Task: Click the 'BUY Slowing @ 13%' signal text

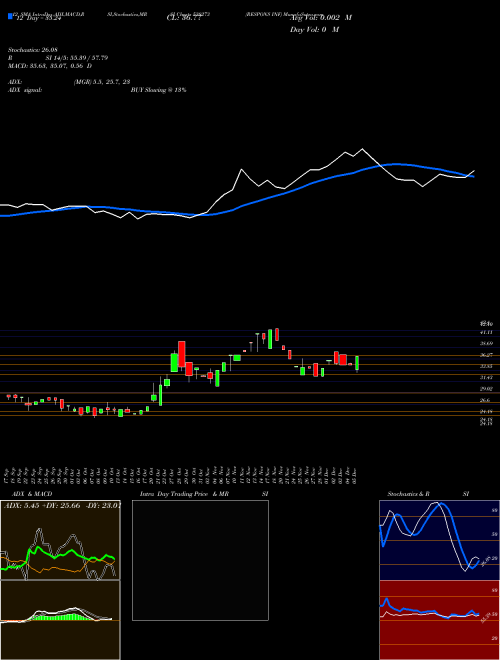Action: 158,90
